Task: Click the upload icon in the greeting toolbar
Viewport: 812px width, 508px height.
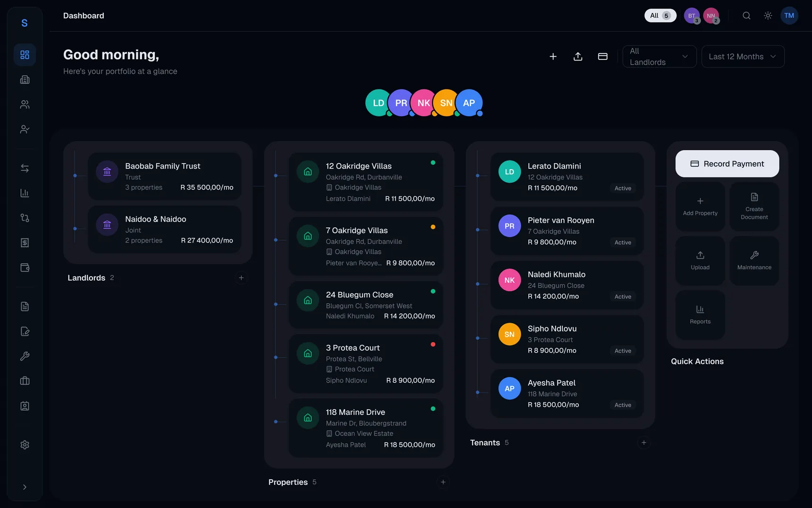Action: (x=578, y=57)
